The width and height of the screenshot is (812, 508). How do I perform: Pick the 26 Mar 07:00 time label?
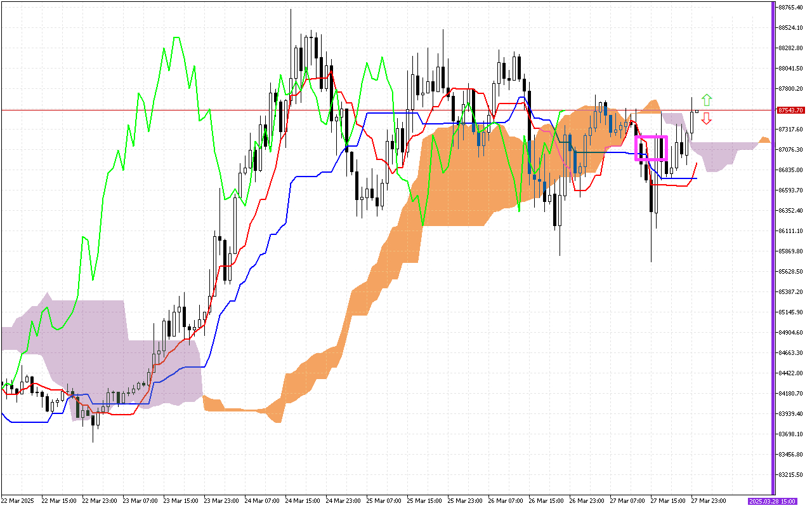point(505,501)
